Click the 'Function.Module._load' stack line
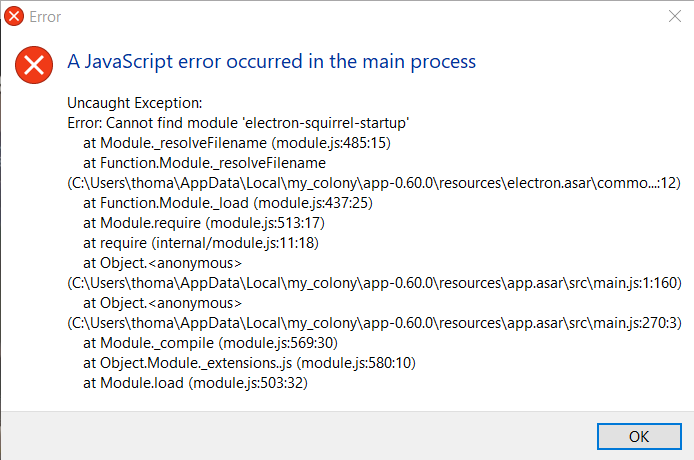 click(228, 203)
